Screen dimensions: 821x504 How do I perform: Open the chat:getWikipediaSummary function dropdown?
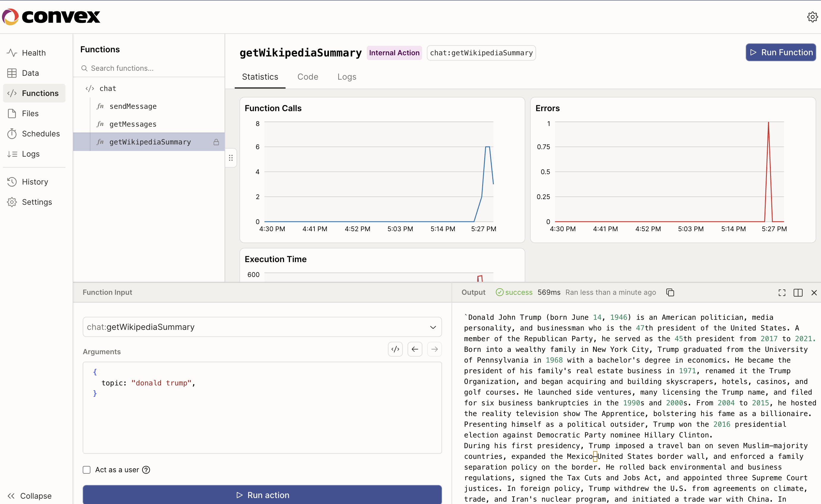[x=262, y=327]
